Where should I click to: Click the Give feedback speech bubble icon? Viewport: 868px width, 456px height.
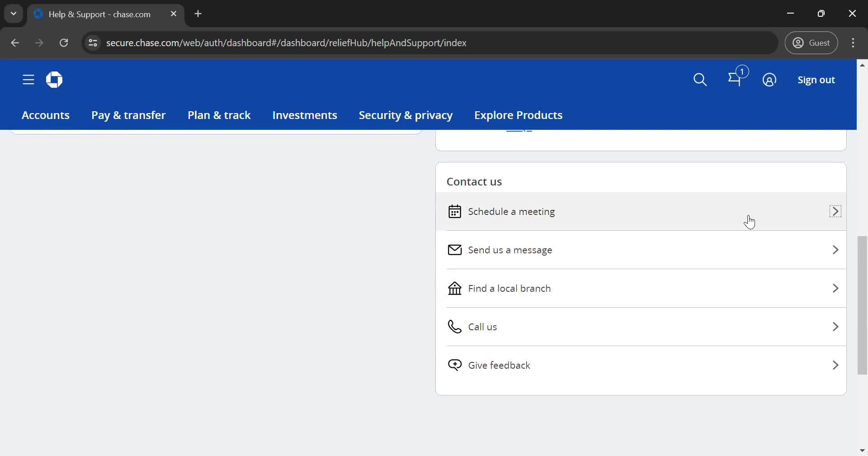tap(454, 365)
